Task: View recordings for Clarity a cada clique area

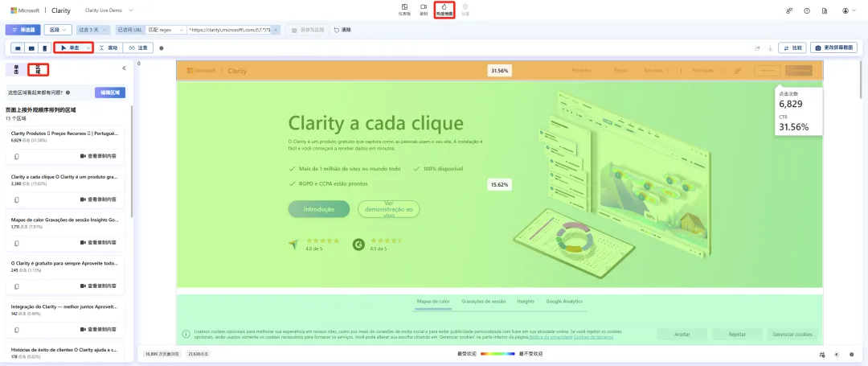Action: coord(98,199)
